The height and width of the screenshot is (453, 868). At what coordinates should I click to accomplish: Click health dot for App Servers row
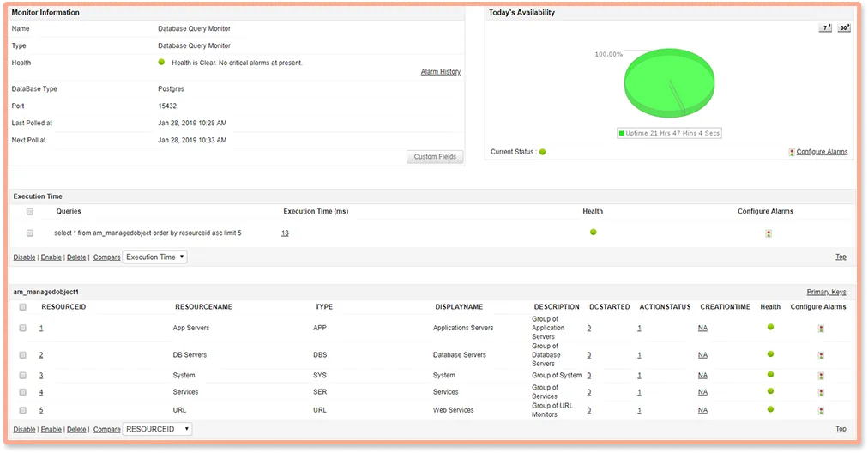770,327
